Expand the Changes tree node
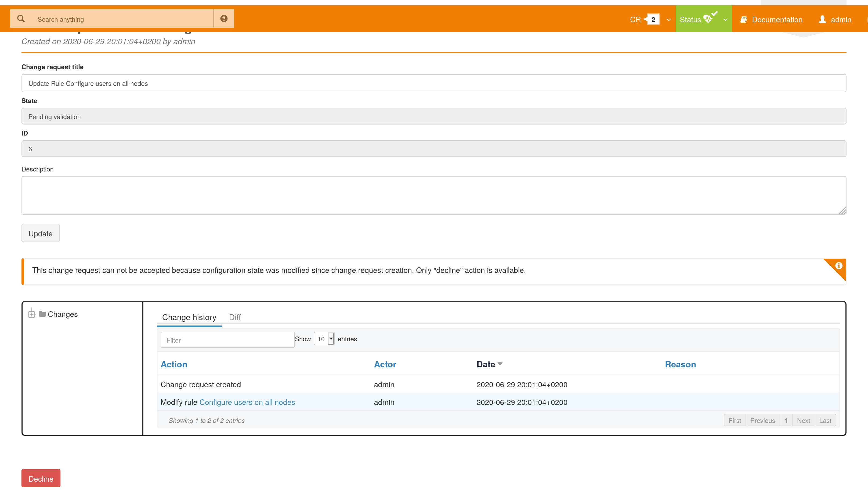Image resolution: width=868 pixels, height=490 pixels. tap(32, 314)
